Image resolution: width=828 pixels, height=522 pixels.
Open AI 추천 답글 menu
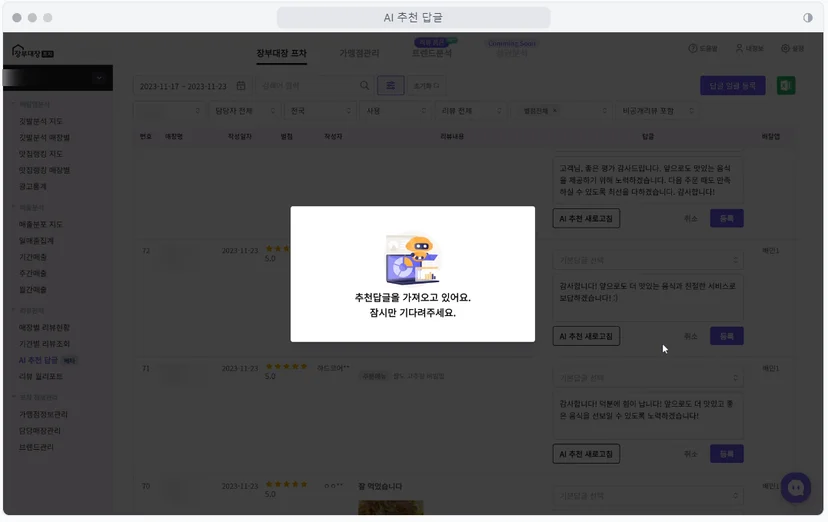pyautogui.click(x=38, y=360)
